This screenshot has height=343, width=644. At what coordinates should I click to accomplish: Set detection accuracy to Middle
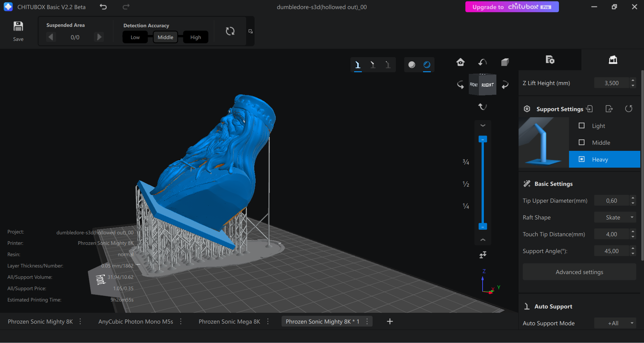coord(165,37)
